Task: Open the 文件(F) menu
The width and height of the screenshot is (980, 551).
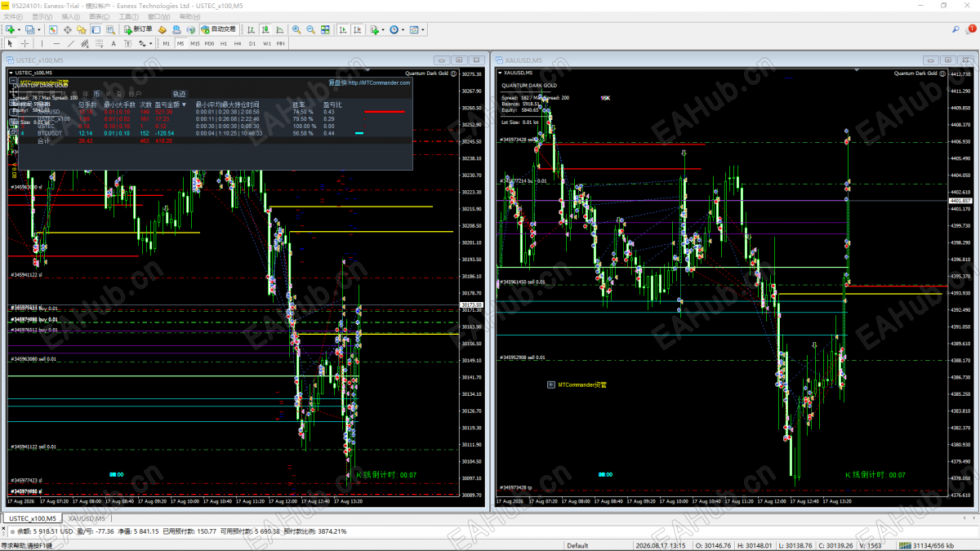Action: tap(13, 16)
